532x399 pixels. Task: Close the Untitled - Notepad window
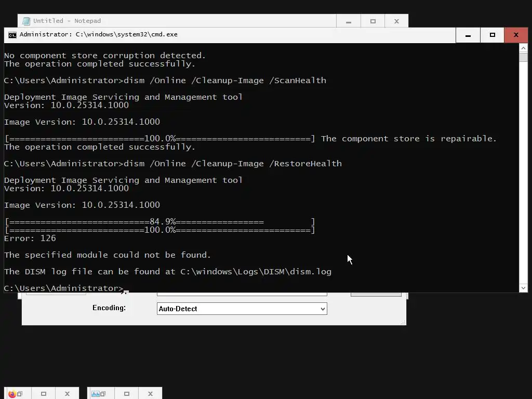click(396, 21)
